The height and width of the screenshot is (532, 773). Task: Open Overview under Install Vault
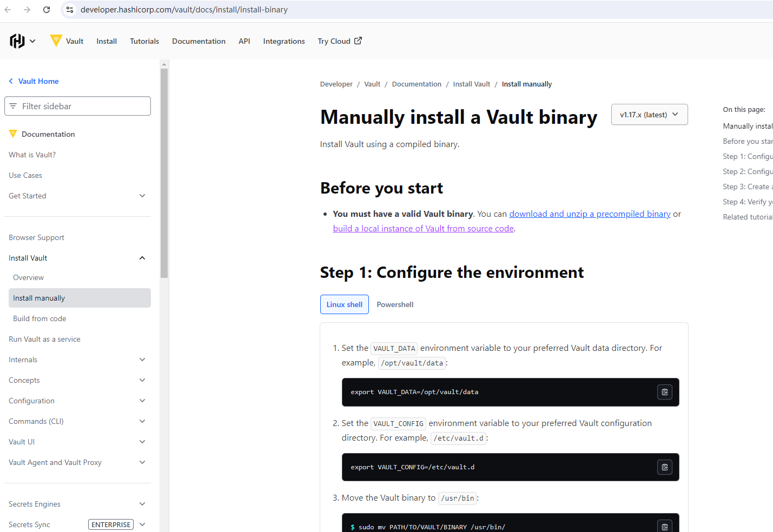pyautogui.click(x=29, y=277)
